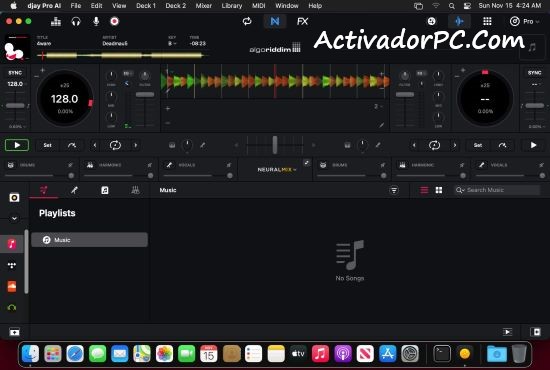550x370 pixels.
Task: Play deck 2 with play button
Action: [x=533, y=145]
